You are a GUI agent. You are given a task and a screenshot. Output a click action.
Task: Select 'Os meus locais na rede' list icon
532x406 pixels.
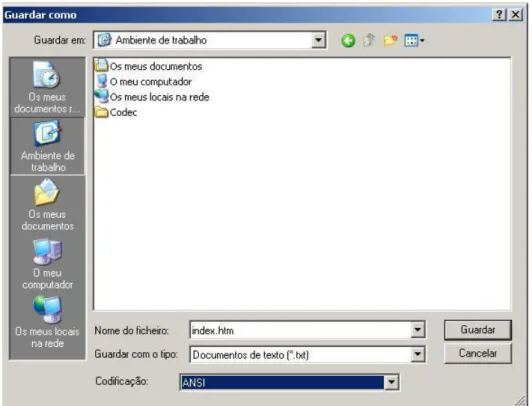(x=101, y=96)
